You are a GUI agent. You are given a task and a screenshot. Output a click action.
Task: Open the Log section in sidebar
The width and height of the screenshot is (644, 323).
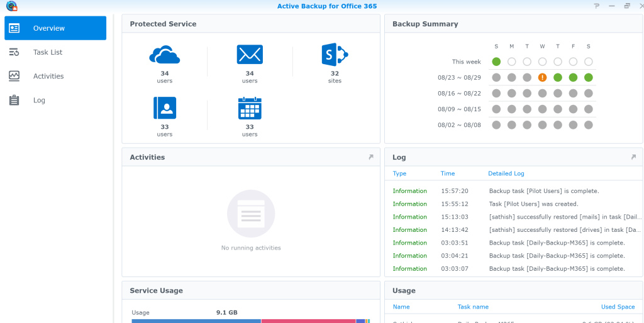point(39,100)
